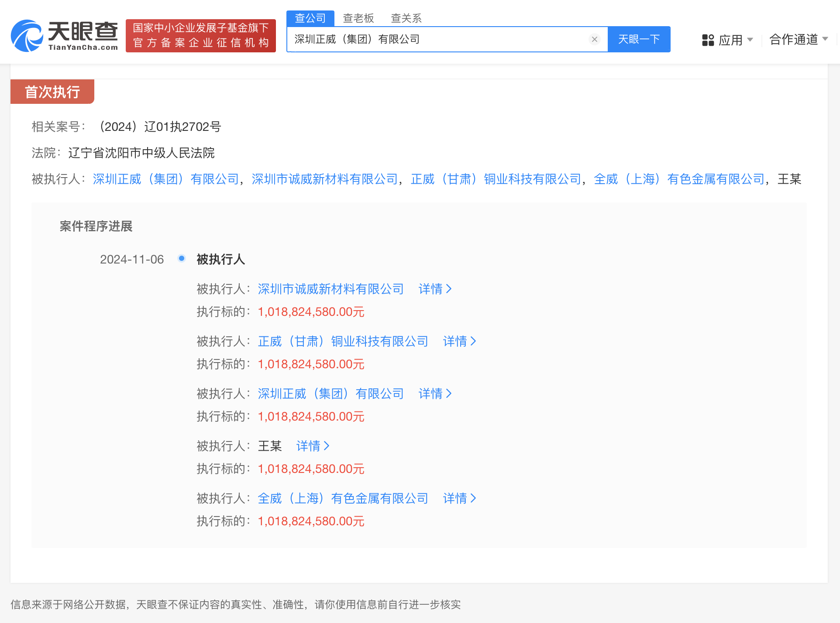This screenshot has height=623, width=840.
Task: Expand the 合作通道 dropdown
Action: (799, 40)
